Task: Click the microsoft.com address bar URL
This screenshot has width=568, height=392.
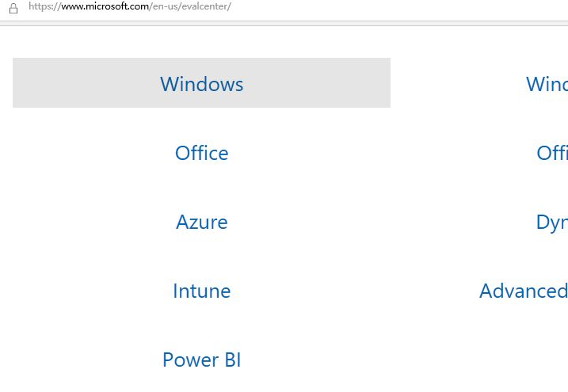Action: (x=130, y=6)
